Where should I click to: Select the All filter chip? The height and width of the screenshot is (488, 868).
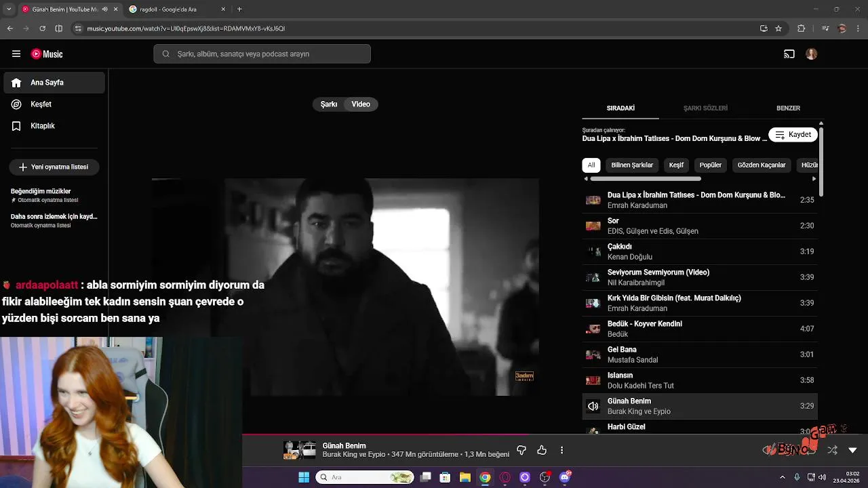pyautogui.click(x=591, y=165)
